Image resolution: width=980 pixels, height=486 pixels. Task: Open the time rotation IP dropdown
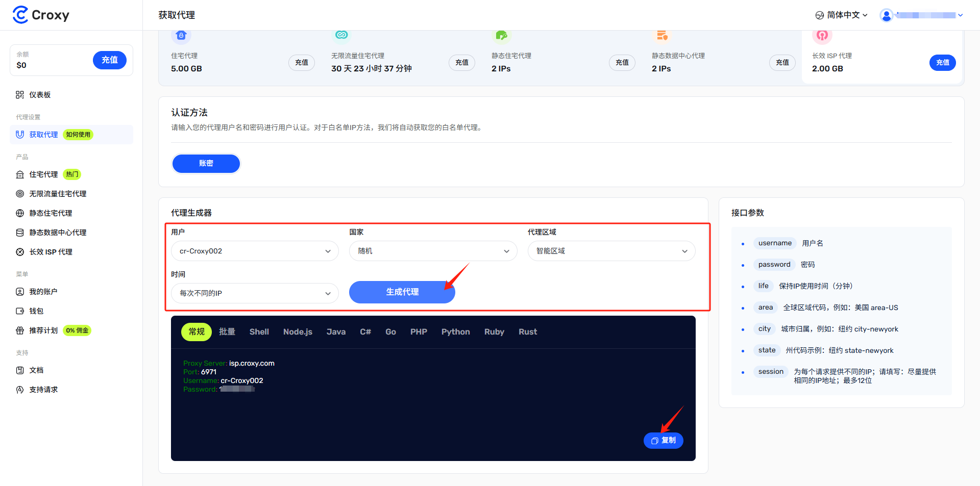click(x=255, y=293)
